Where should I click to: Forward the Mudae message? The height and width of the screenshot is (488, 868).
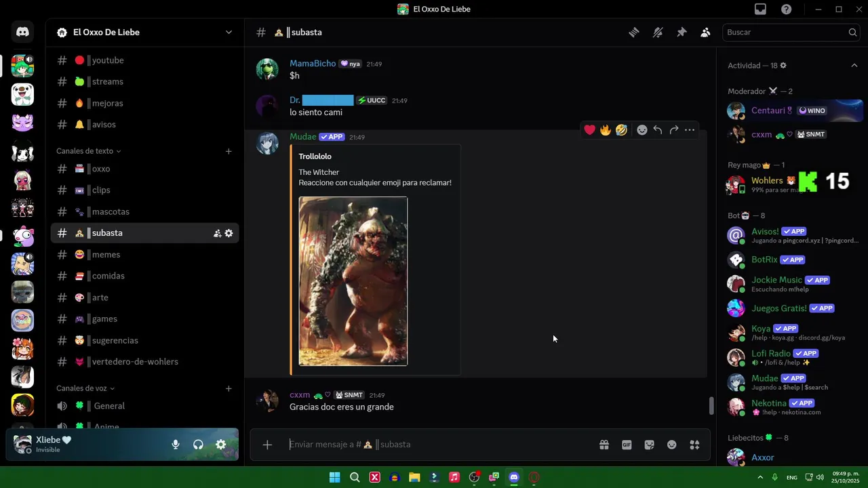click(673, 130)
